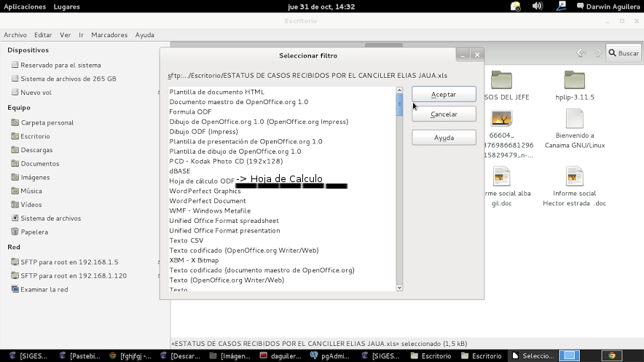Click the Aceptar button in filter dialog
The width and height of the screenshot is (644, 362).
[444, 95]
